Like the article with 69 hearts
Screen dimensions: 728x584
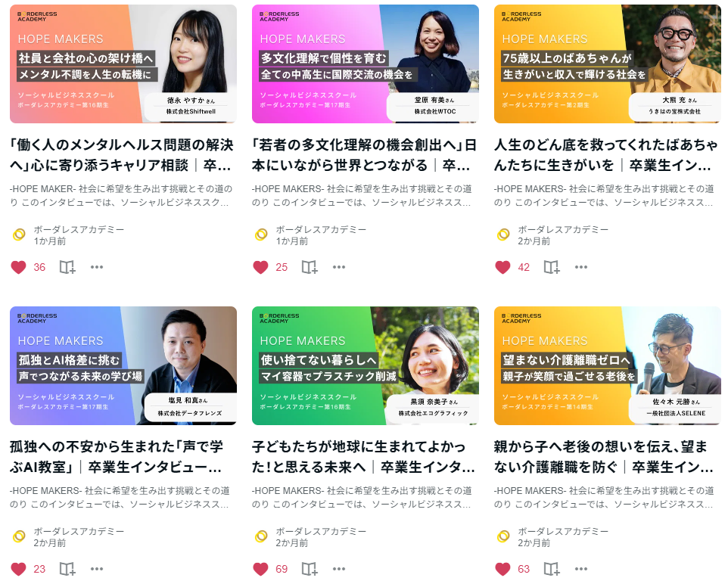[260, 569]
